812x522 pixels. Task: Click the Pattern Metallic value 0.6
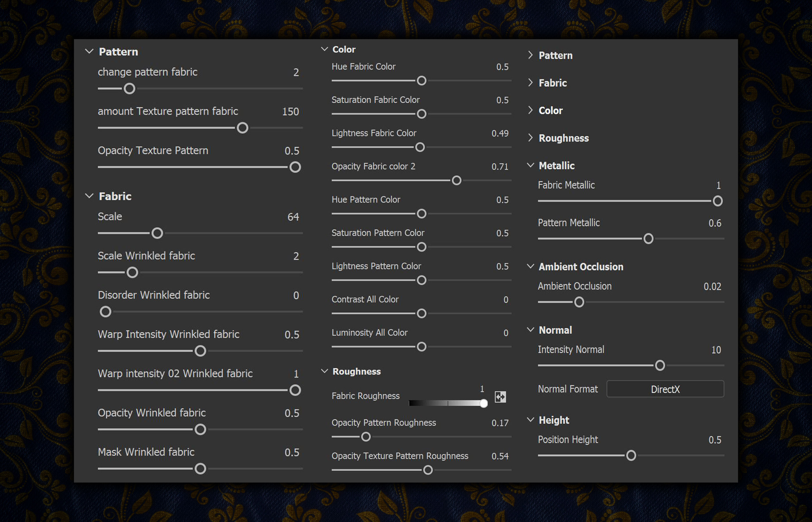pos(715,223)
